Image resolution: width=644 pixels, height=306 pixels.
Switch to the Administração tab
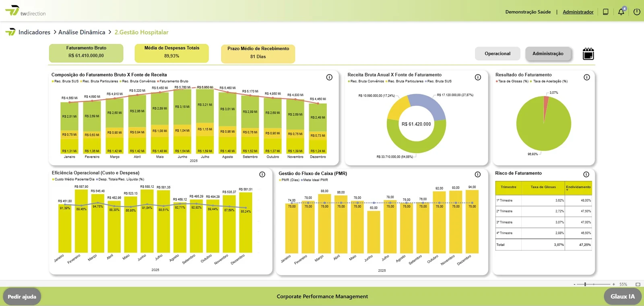(x=548, y=53)
